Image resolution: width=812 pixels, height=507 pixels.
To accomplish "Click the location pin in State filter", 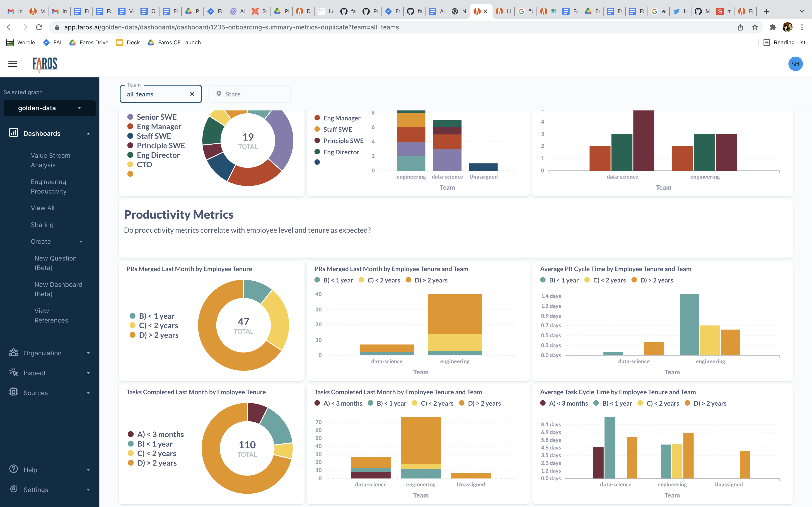I will point(218,94).
